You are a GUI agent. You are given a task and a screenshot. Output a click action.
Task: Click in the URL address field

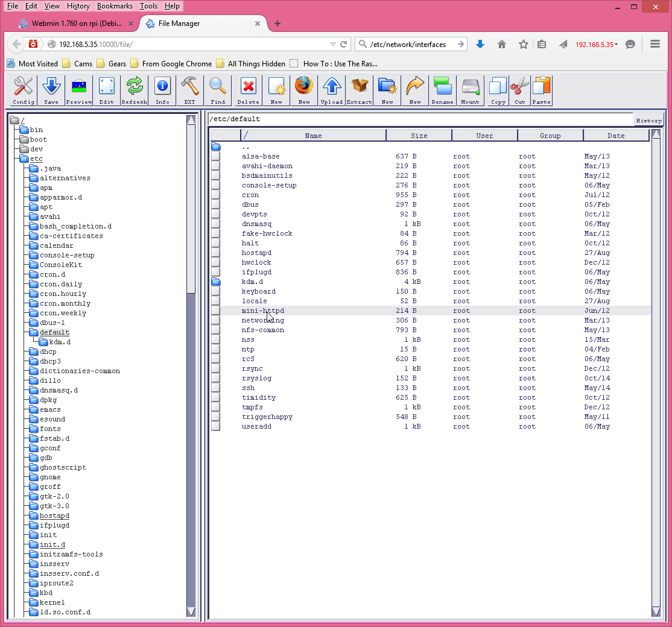181,44
